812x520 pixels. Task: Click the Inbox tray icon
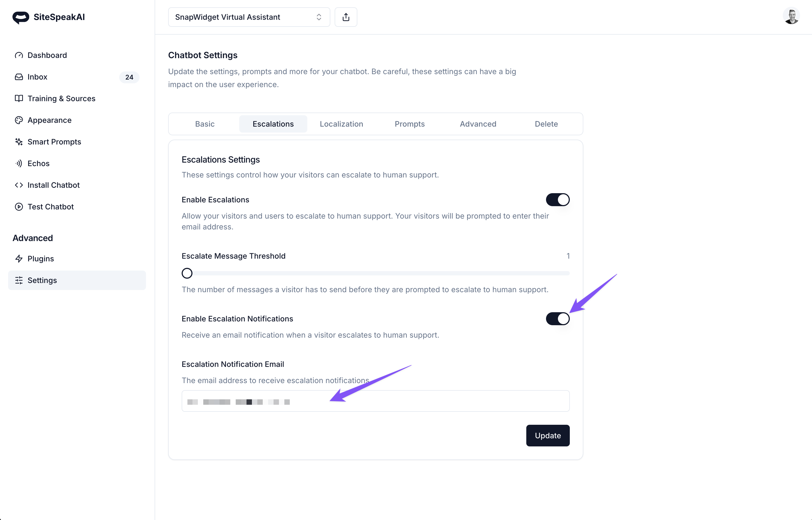coord(19,77)
